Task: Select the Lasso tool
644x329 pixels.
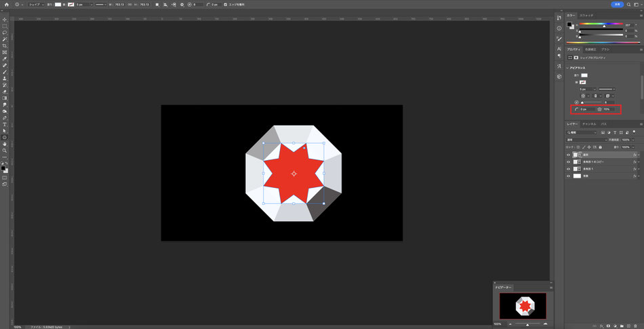Action: (5, 32)
